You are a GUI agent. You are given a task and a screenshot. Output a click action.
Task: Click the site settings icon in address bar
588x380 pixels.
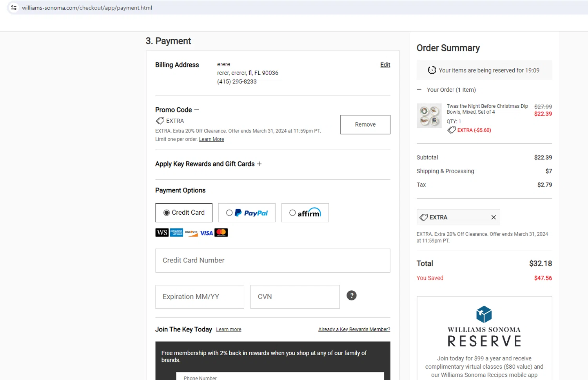[14, 8]
